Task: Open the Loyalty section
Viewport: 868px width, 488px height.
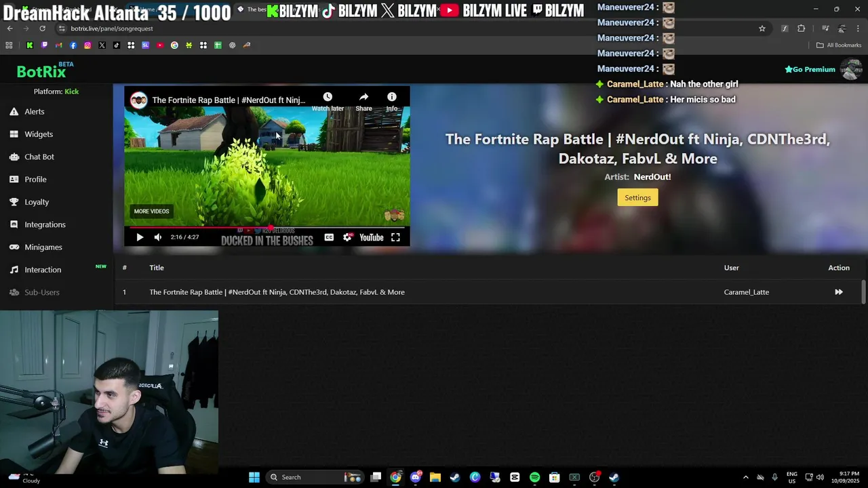Action: point(37,202)
